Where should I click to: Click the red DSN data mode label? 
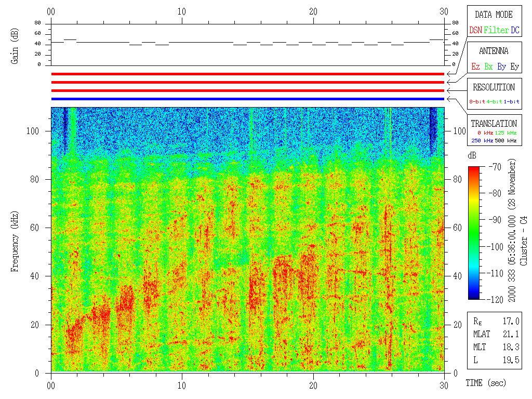point(475,31)
